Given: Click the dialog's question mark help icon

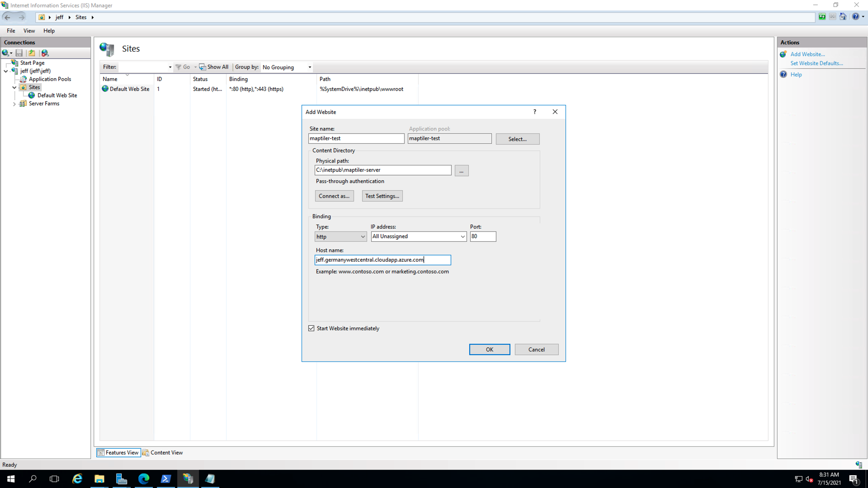Looking at the screenshot, I should [535, 112].
